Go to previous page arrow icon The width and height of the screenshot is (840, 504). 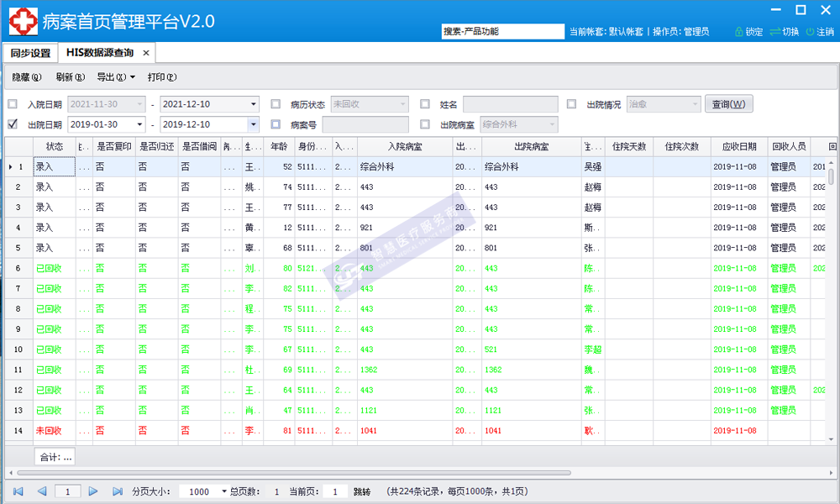tap(41, 491)
